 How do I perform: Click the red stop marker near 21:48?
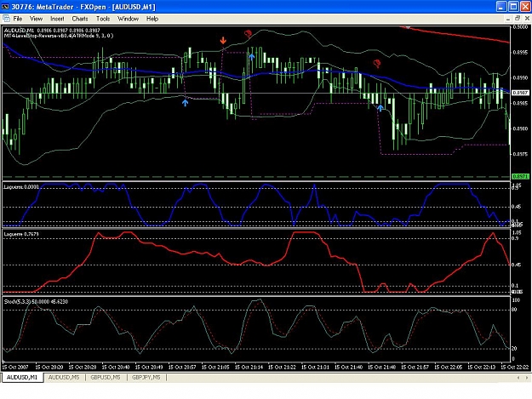[x=376, y=64]
